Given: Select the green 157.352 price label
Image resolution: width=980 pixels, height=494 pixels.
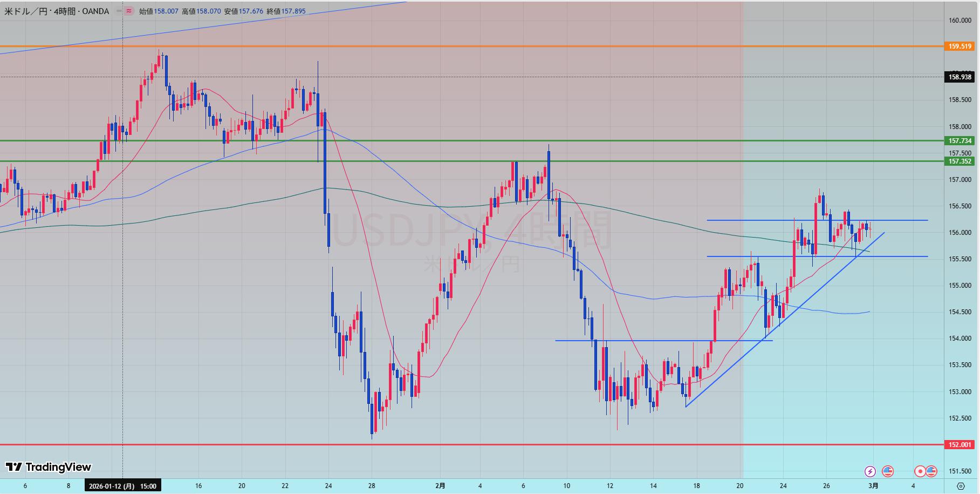Looking at the screenshot, I should [x=960, y=161].
